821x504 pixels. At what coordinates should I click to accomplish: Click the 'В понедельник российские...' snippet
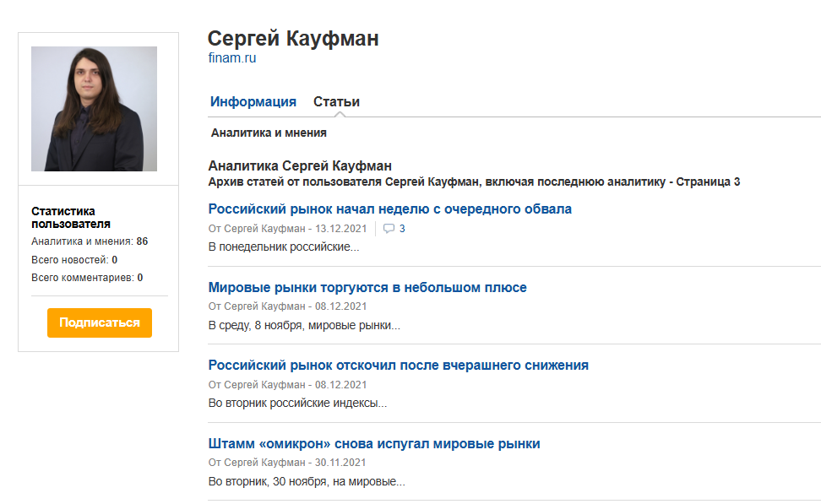(x=283, y=247)
